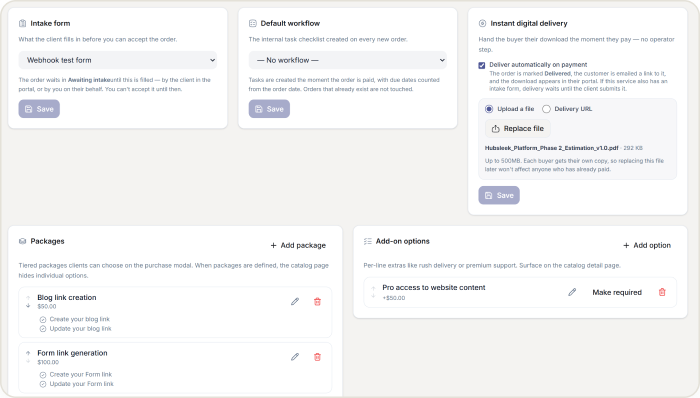Click the Packages section icon

point(22,241)
